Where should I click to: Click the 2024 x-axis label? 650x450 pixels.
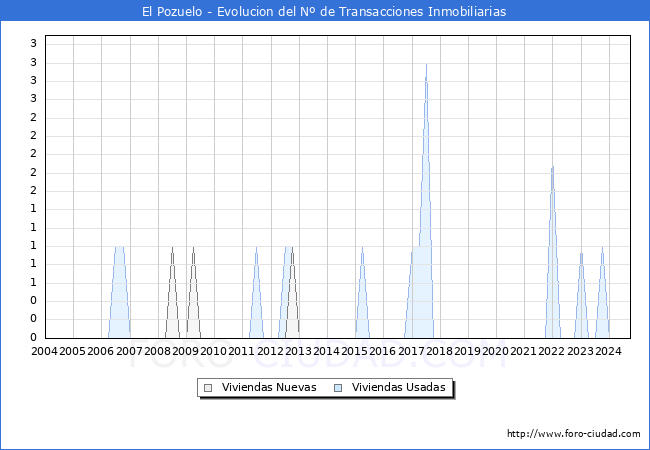coord(608,351)
